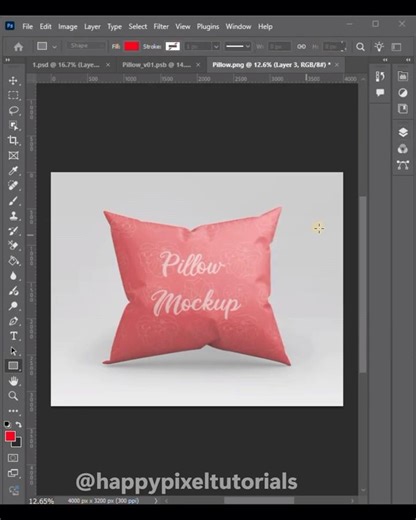Close the 1.psd document tab
The width and height of the screenshot is (416, 520).
108,65
